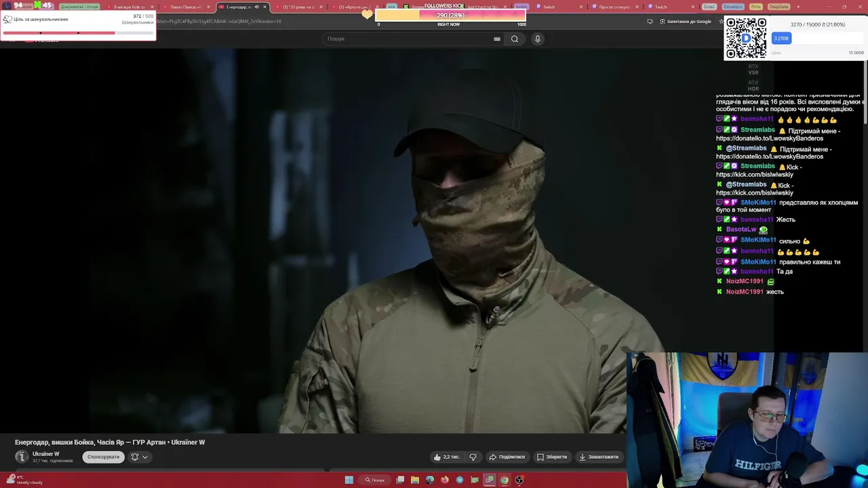Open the Ukraїner W channel name link
The height and width of the screenshot is (488, 868).
pyautogui.click(x=46, y=454)
